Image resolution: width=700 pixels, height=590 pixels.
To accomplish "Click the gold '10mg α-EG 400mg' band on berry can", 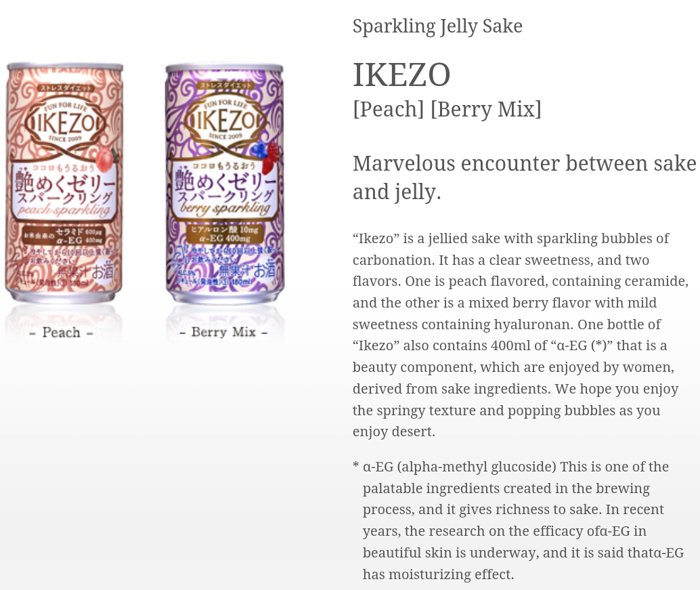I will coord(225,234).
